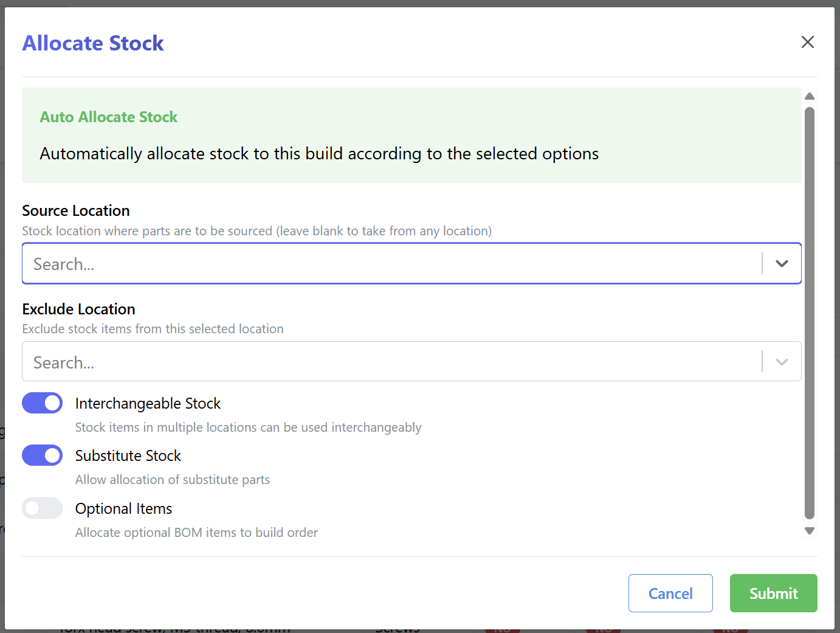Submit the stock allocation
Viewport: 840px width, 633px height.
pos(773,593)
